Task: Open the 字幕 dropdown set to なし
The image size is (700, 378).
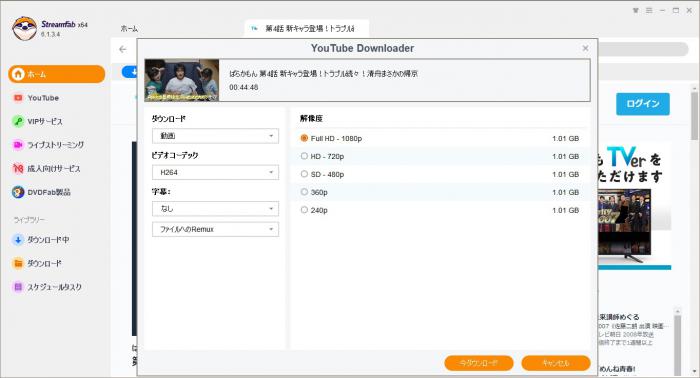Action: coord(215,208)
